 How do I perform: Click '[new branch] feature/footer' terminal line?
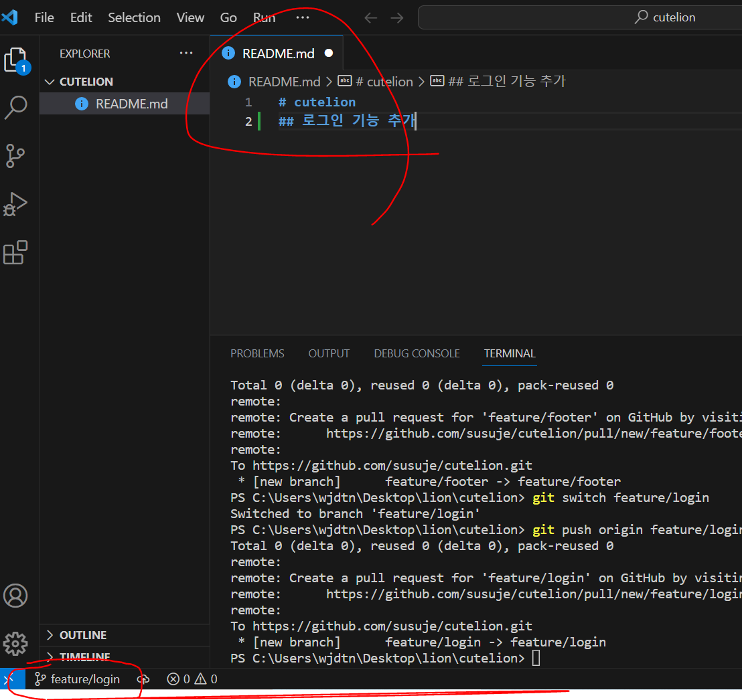(430, 481)
